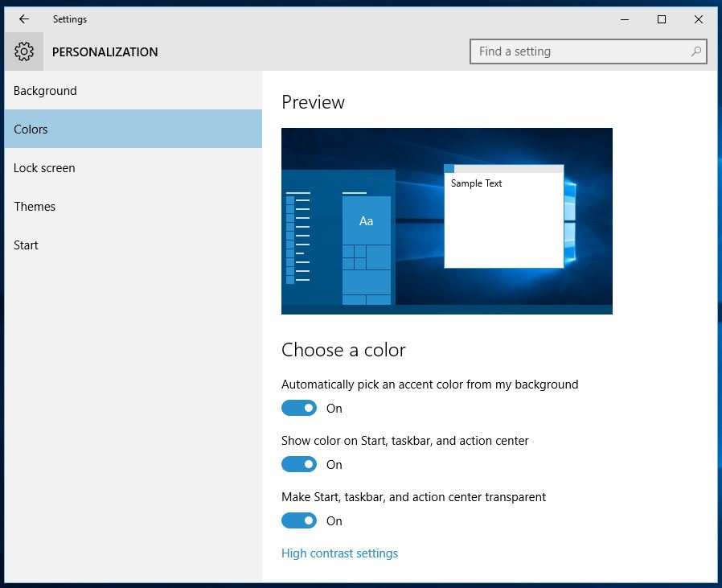722x588 pixels.
Task: Select the Colors section
Action: coord(133,129)
